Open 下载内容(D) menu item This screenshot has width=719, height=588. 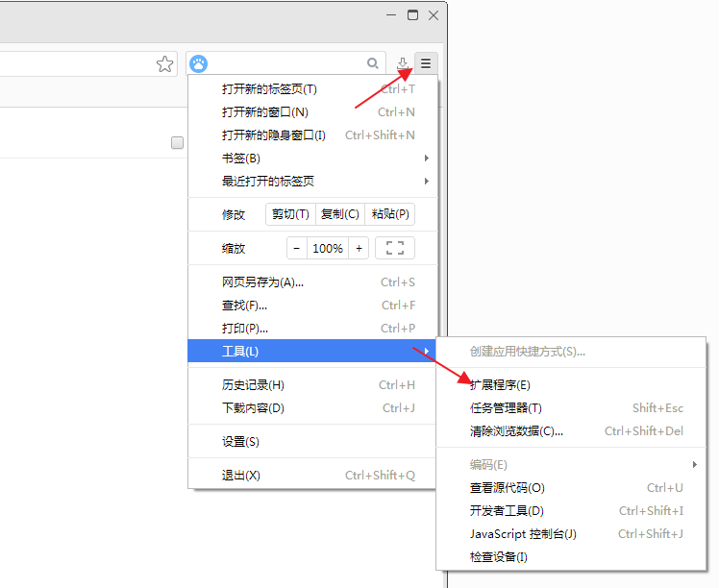click(x=311, y=408)
